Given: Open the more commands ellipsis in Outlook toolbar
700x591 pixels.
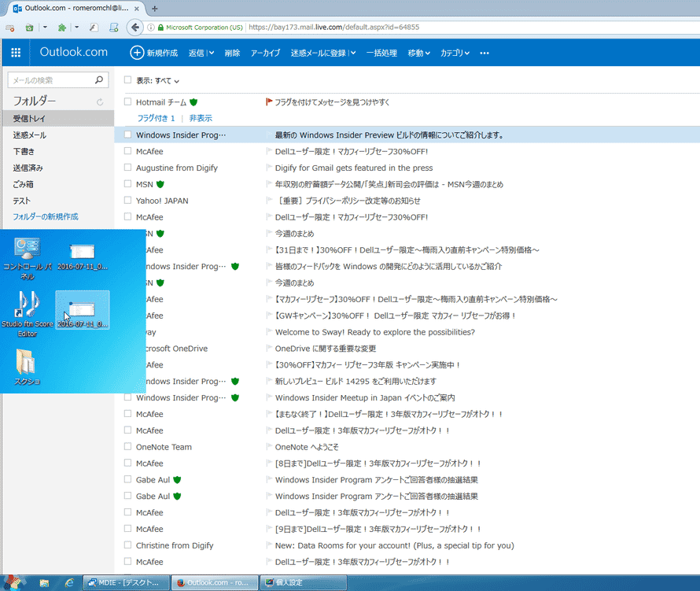Looking at the screenshot, I should pyautogui.click(x=484, y=54).
